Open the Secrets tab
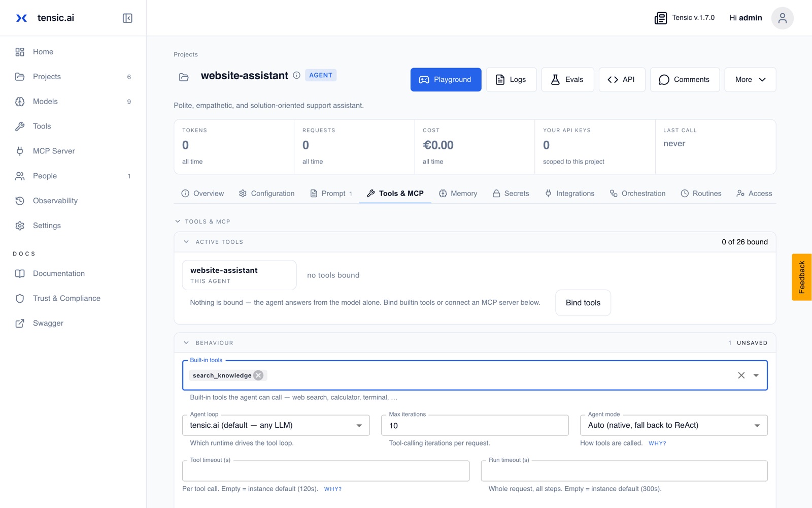 (511, 194)
